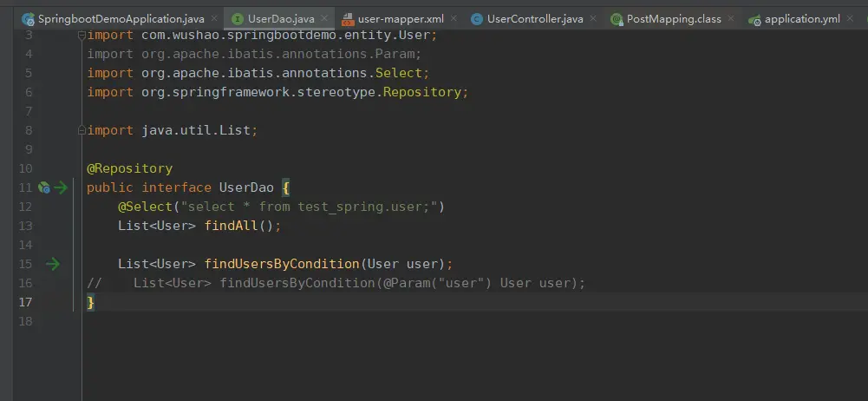Click the green navigate arrow on line 11
The width and height of the screenshot is (868, 401).
click(61, 187)
